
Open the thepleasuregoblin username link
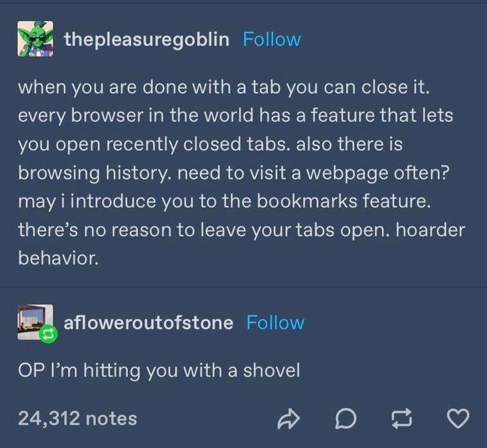[147, 40]
